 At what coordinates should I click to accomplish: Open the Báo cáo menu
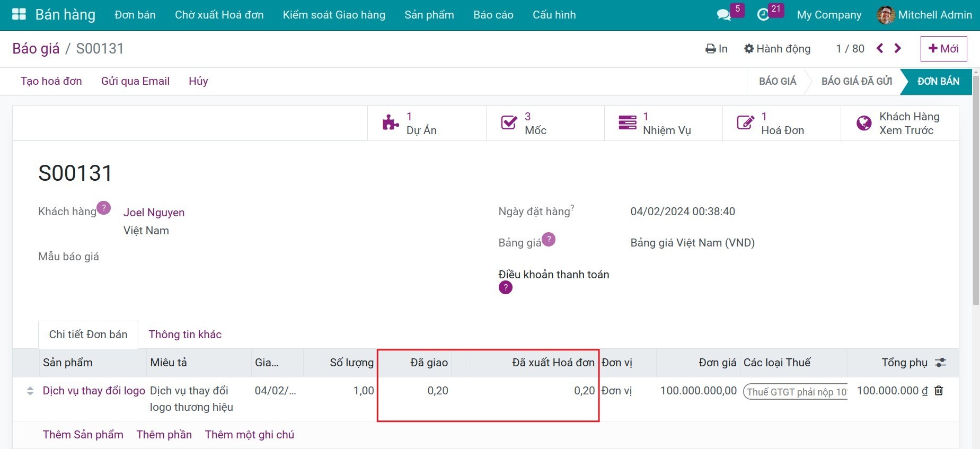(x=493, y=15)
